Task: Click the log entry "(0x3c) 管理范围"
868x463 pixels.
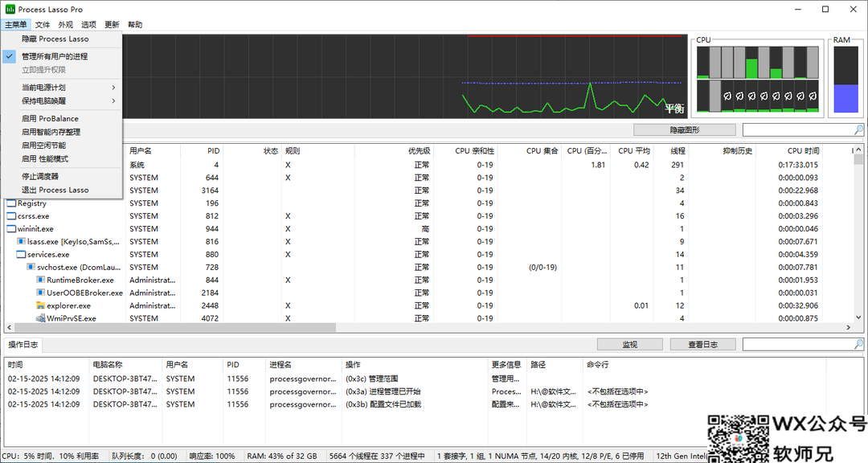Action: (x=371, y=379)
